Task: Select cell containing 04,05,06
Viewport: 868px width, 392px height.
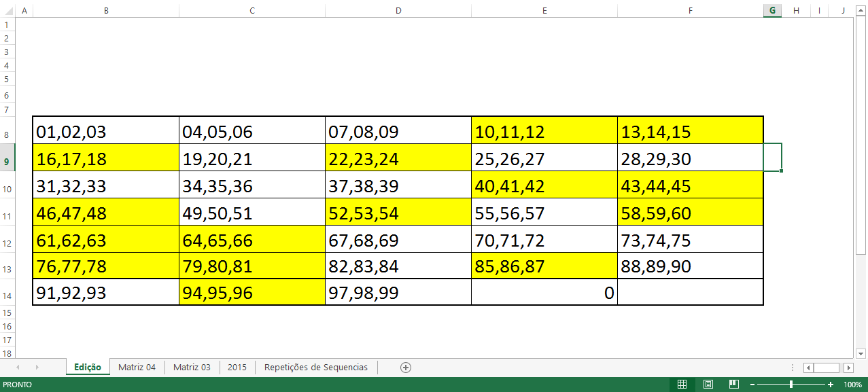Action: (252, 130)
